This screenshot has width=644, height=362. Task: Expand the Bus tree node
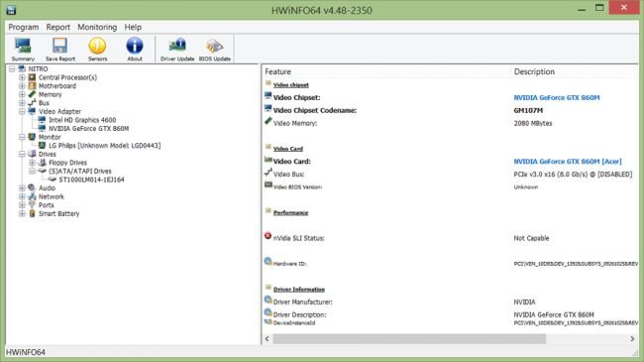click(x=22, y=103)
